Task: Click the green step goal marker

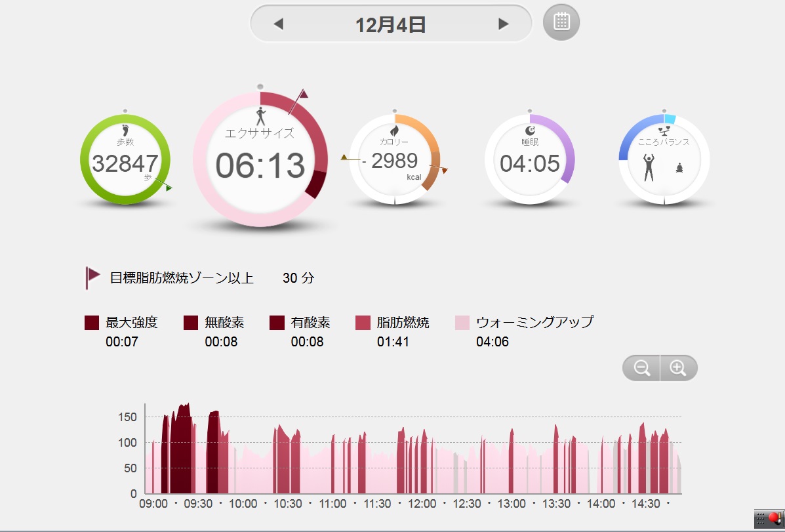Action: [168, 188]
